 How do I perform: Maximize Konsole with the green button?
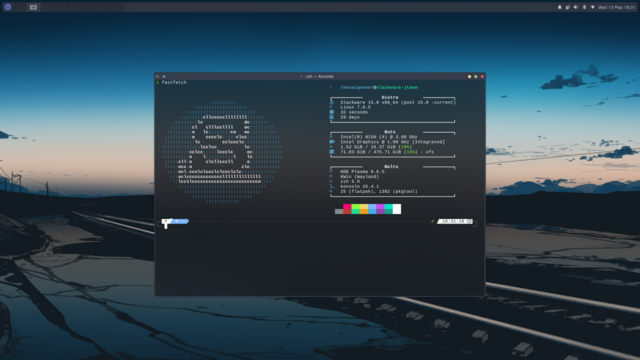pos(476,76)
